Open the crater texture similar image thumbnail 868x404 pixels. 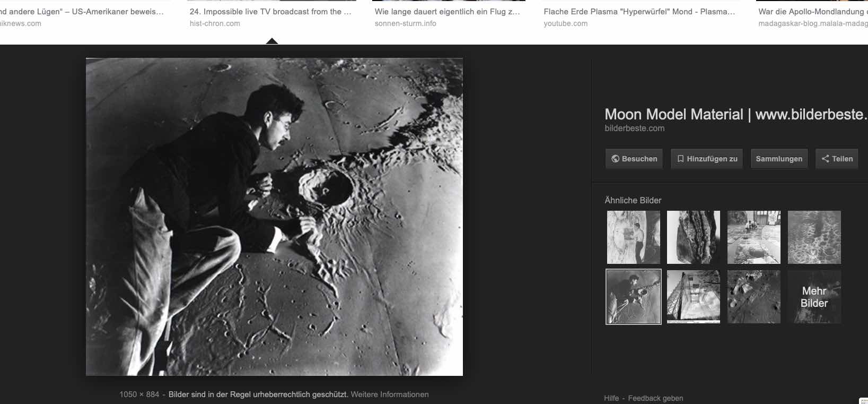click(x=814, y=237)
